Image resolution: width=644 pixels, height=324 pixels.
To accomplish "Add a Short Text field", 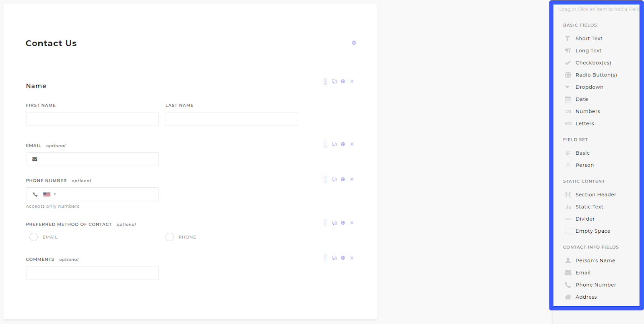I will click(x=588, y=39).
